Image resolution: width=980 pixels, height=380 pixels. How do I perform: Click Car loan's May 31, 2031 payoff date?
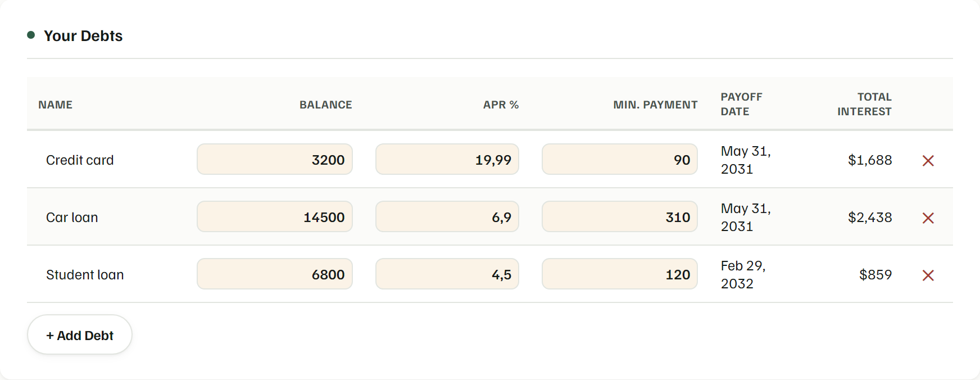746,217
